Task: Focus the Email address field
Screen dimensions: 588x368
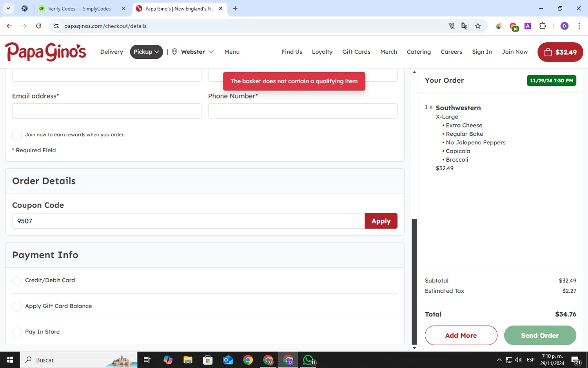Action: tap(107, 111)
